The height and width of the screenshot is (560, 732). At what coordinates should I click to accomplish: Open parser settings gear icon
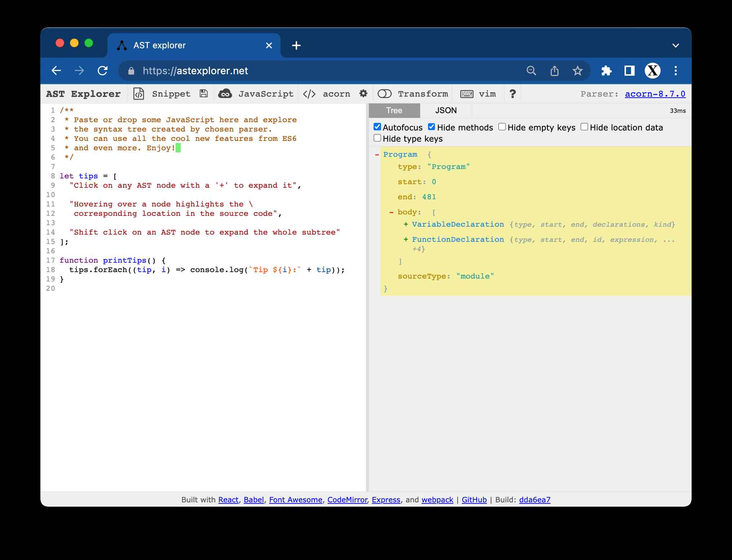363,93
